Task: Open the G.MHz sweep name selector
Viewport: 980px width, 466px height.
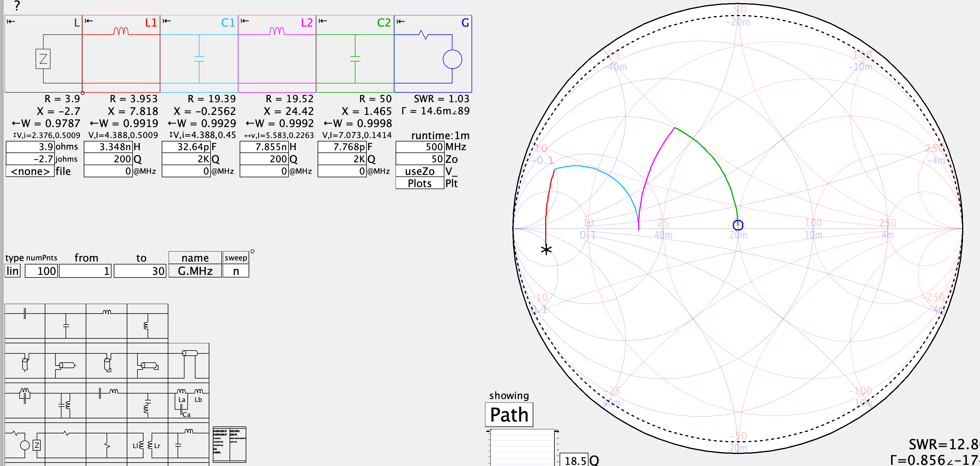Action: click(x=195, y=271)
